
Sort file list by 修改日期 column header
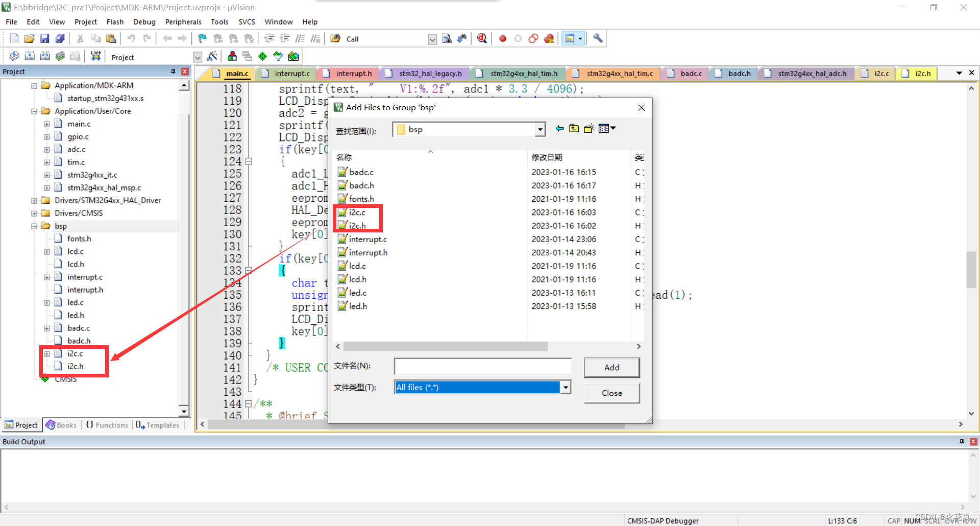coord(547,157)
